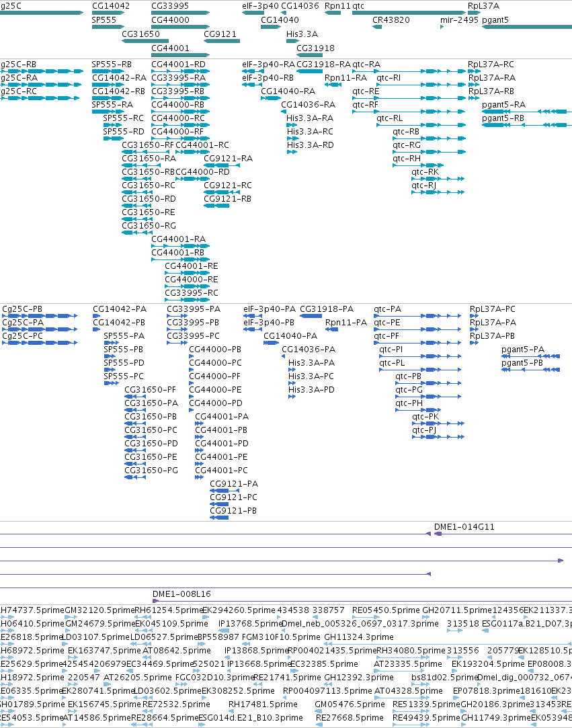
Task: Click the AT23335.5prime EST label
Action: click(x=407, y=664)
